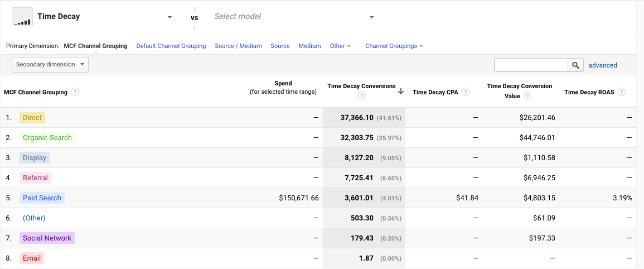Click sort arrow on Time Decay Conversions column
Viewport: 644px width, 269px height.
pyautogui.click(x=401, y=92)
